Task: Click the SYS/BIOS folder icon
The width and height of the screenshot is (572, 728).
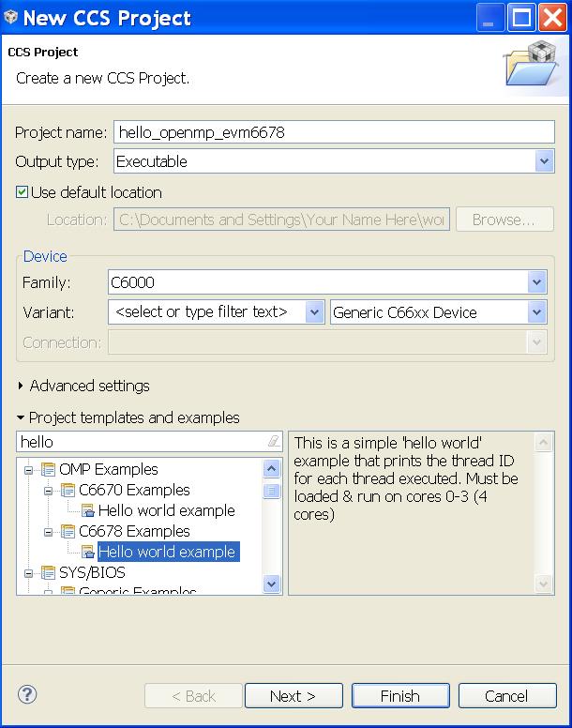Action: pos(49,572)
